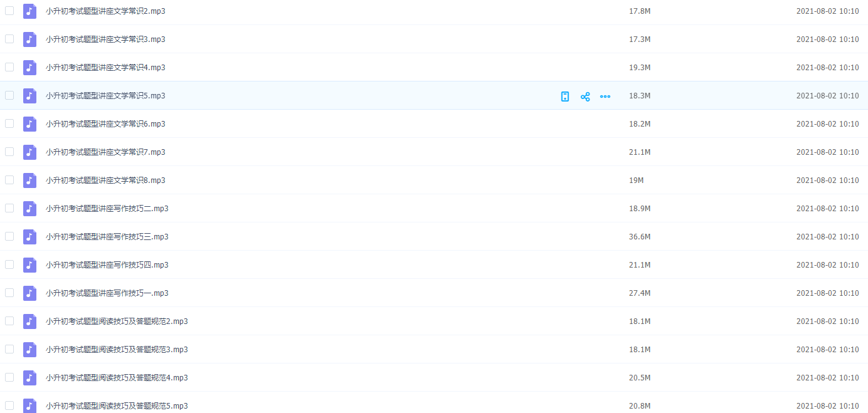Image resolution: width=868 pixels, height=413 pixels.
Task: Tick the checkbox for 文学常识3.mp3
Action: click(x=9, y=39)
